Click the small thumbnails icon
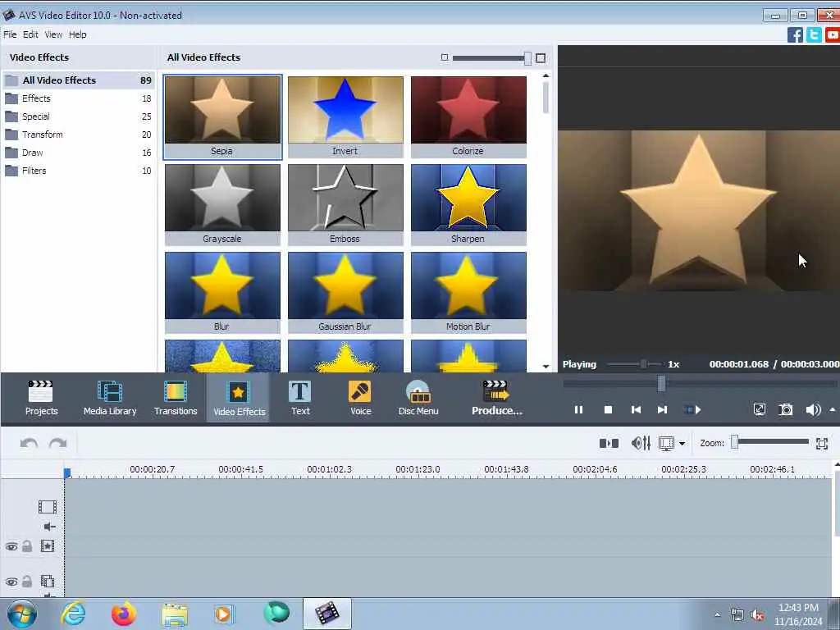Screen dimensions: 840x630 [444, 57]
